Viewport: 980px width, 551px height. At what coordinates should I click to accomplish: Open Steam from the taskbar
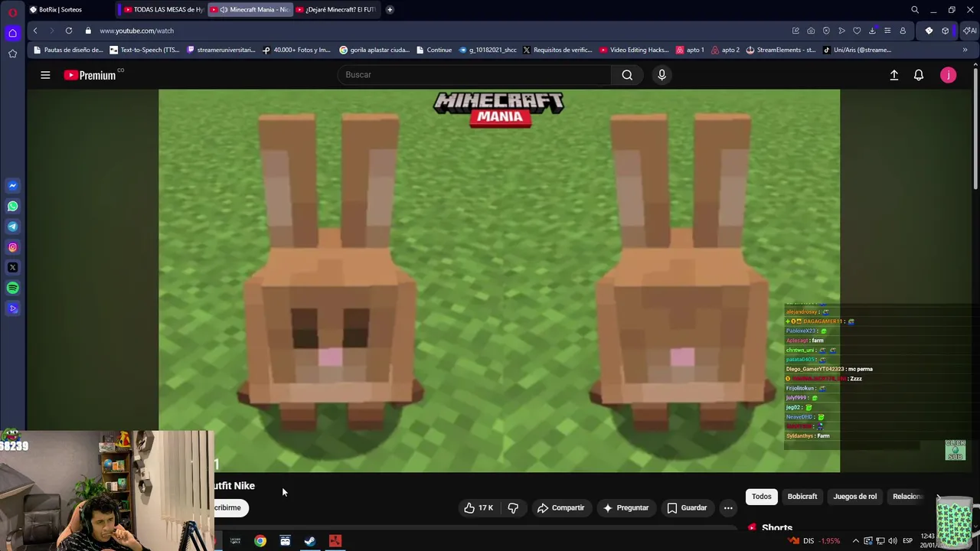(310, 541)
